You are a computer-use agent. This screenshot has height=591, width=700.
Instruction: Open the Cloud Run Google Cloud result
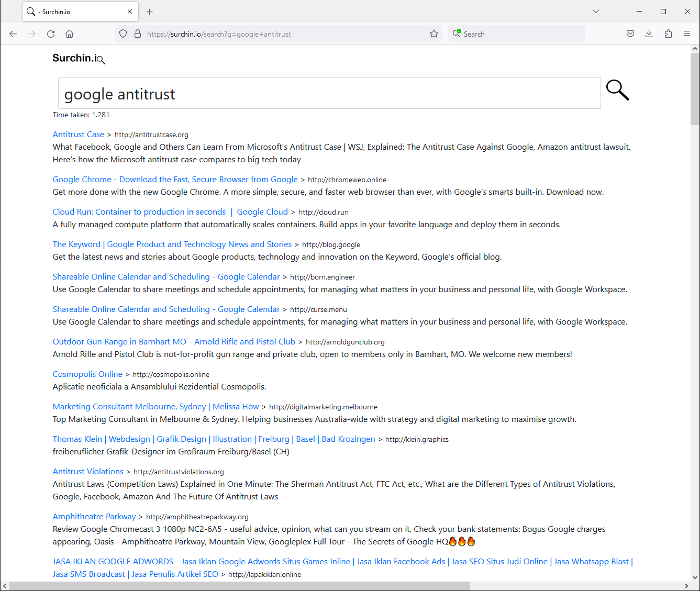[170, 212]
